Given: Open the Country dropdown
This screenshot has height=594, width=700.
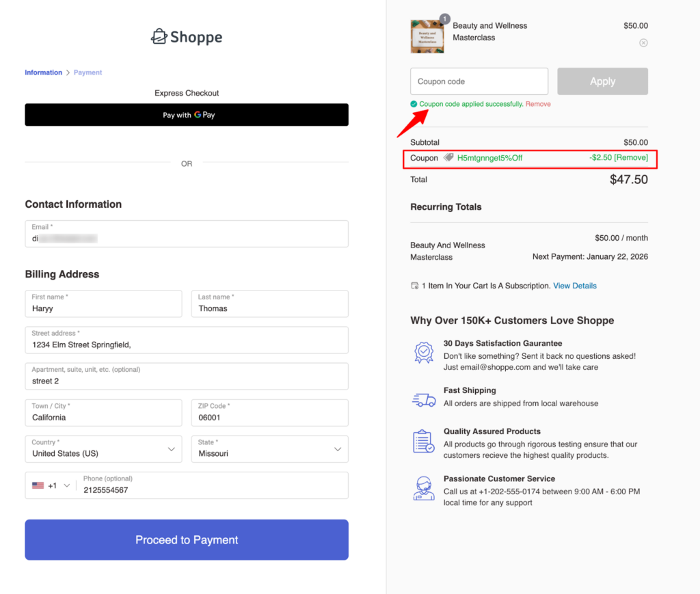Looking at the screenshot, I should [103, 449].
